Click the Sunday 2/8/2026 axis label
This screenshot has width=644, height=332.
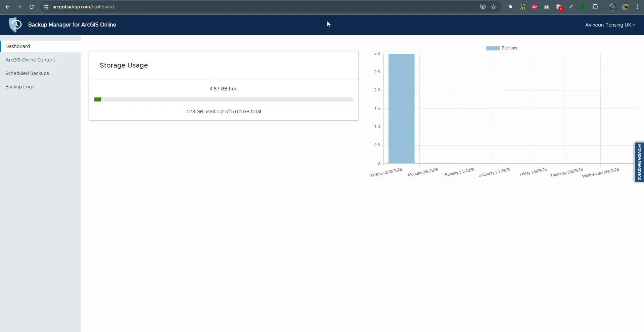point(460,172)
